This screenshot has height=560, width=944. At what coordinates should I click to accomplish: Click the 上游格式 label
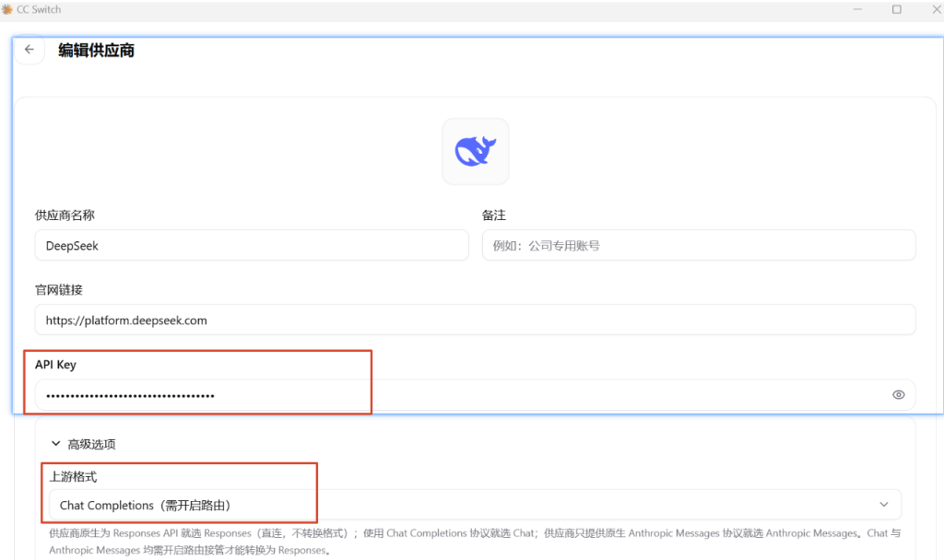(x=73, y=477)
